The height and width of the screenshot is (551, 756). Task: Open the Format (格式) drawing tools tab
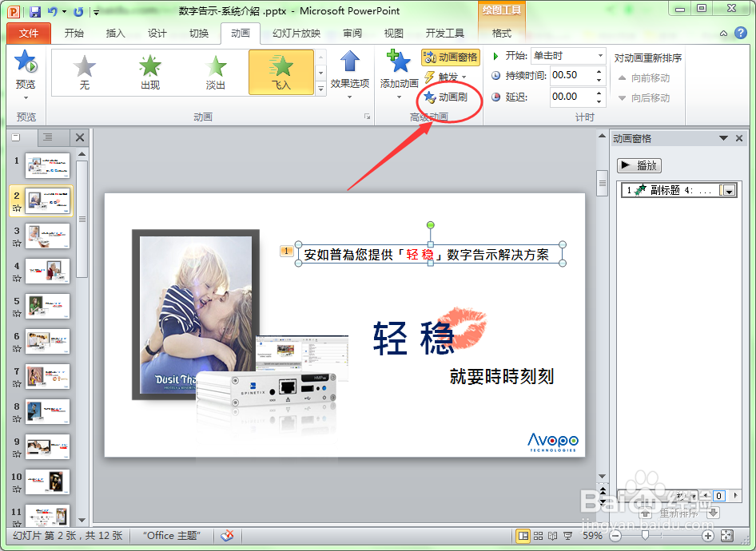point(501,34)
